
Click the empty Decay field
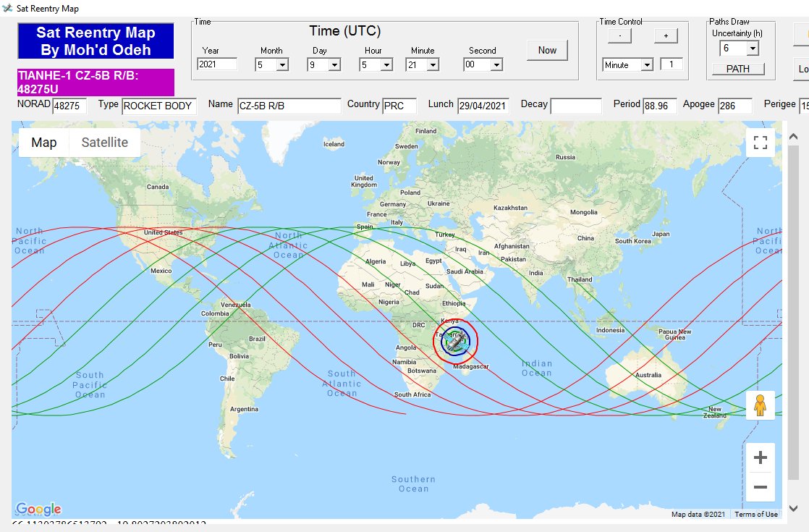click(576, 106)
